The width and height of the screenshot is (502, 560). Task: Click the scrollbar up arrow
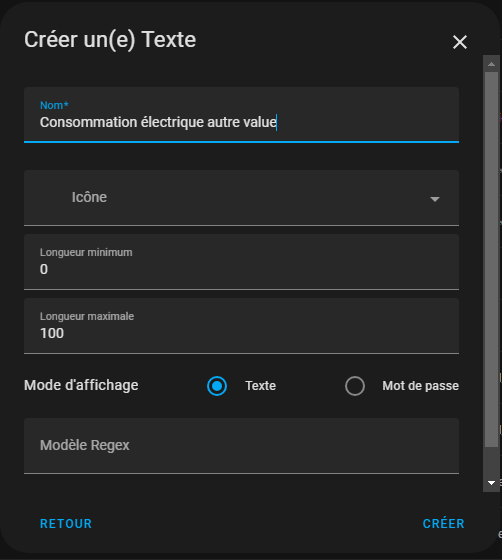[491, 64]
